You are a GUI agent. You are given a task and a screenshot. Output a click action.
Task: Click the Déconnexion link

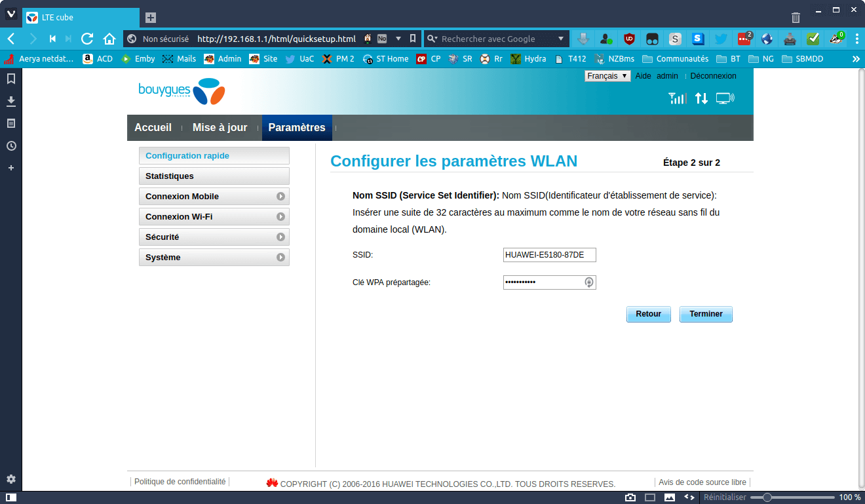[x=713, y=76]
